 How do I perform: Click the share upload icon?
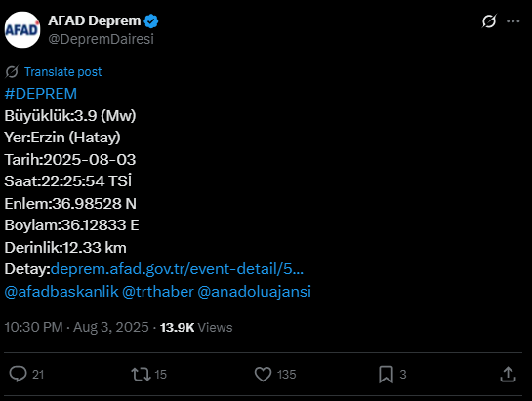[x=508, y=375]
